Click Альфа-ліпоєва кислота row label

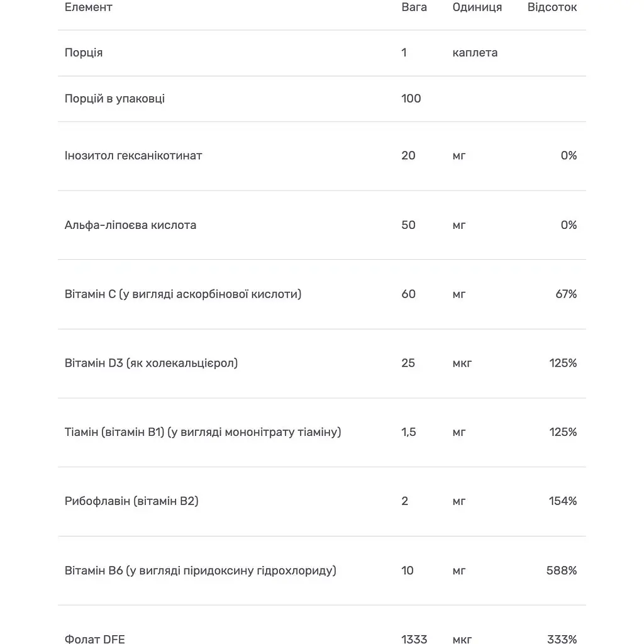click(x=130, y=225)
